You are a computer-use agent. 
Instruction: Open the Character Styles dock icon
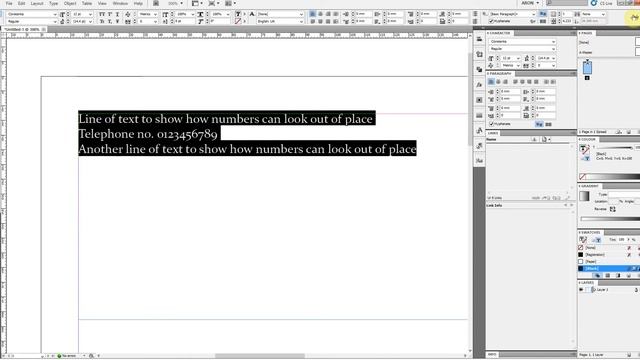click(x=479, y=131)
